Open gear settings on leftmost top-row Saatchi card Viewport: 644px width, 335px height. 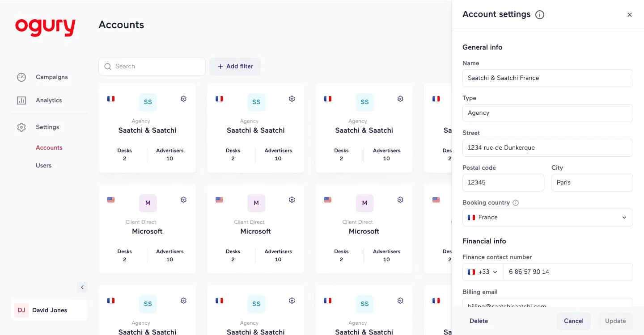click(x=183, y=99)
